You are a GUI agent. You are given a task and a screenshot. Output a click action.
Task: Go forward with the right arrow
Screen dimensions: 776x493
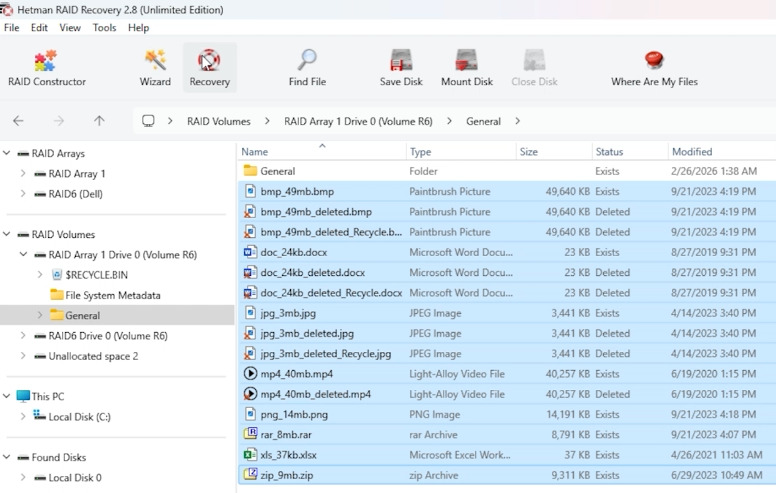[x=59, y=121]
